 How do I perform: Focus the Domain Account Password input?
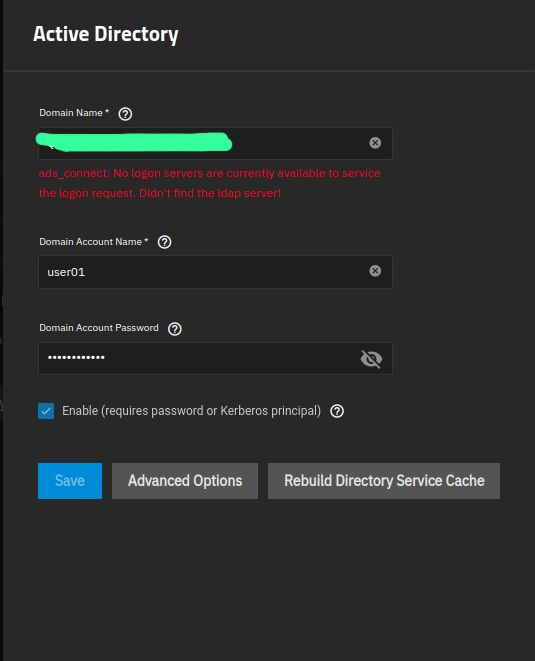[x=215, y=358]
